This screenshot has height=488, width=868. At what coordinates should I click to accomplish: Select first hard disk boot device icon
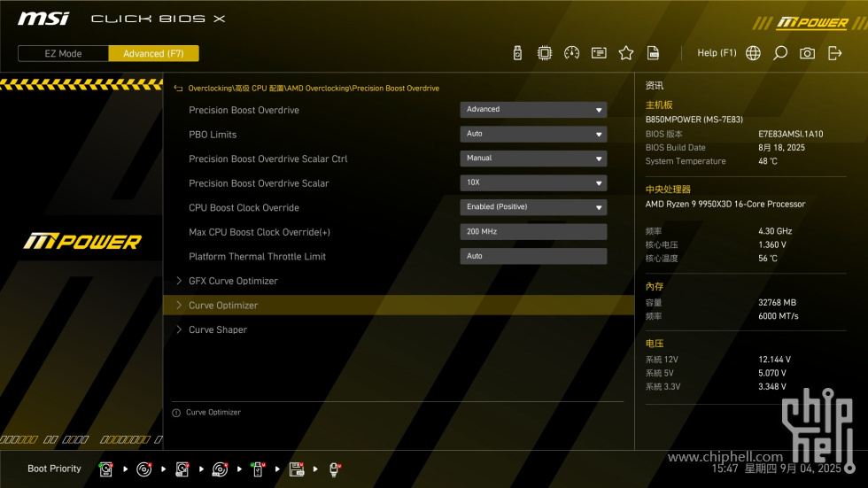(x=105, y=469)
